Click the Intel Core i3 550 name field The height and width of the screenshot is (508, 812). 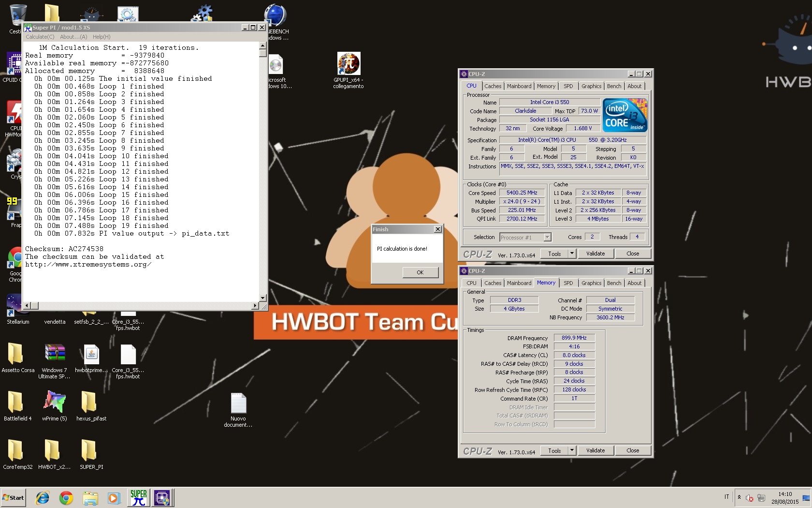(x=550, y=102)
